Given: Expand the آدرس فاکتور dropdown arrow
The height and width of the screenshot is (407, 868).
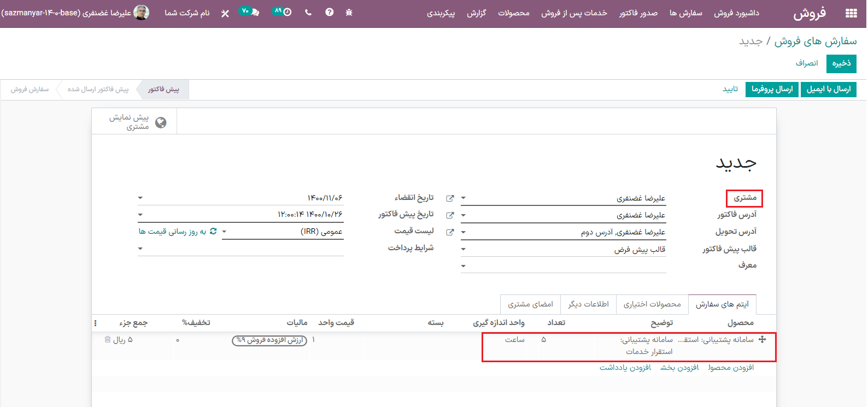Looking at the screenshot, I should click(464, 215).
